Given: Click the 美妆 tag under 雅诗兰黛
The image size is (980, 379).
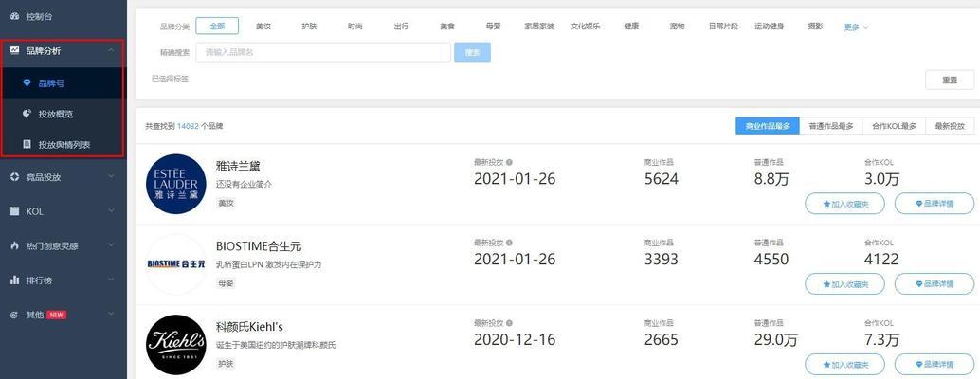Looking at the screenshot, I should pyautogui.click(x=226, y=203).
